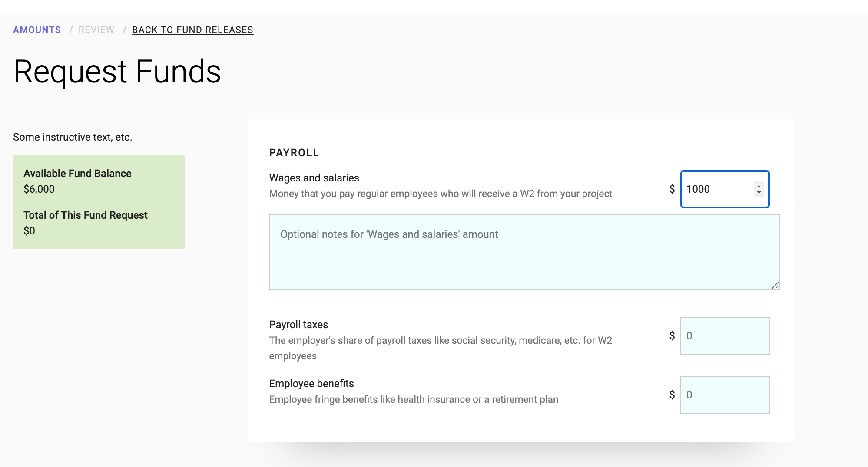Click the decrement arrow on the Wages spinner
868x467 pixels.
pyautogui.click(x=759, y=192)
